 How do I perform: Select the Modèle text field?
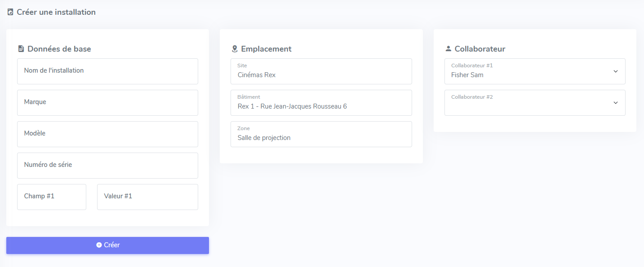pos(107,134)
